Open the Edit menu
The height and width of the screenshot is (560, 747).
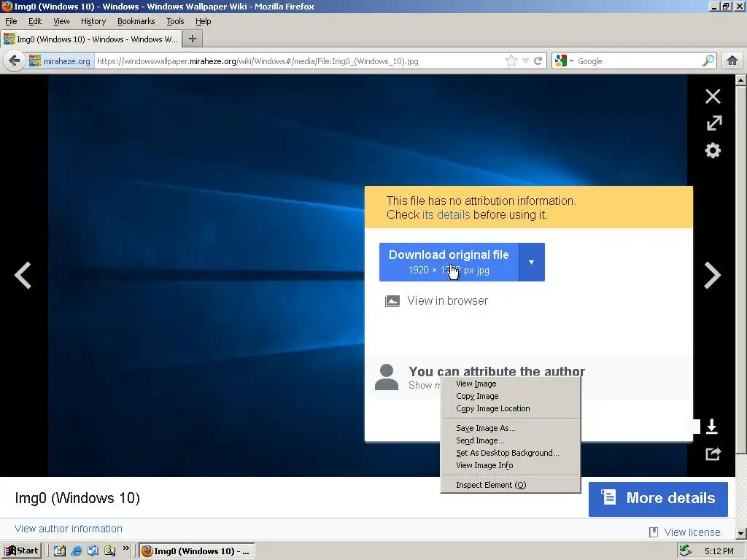(x=35, y=21)
